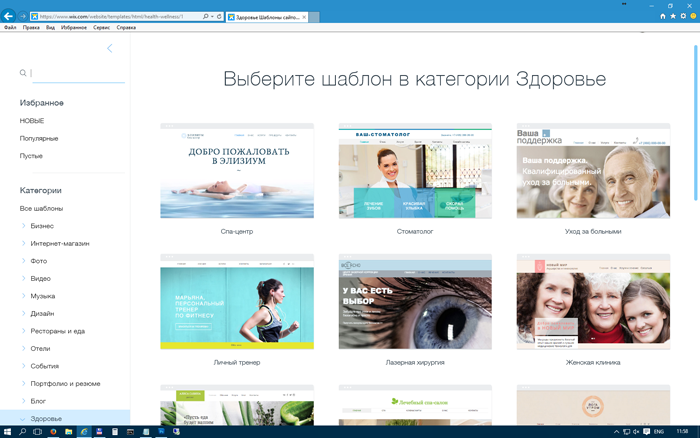Image resolution: width=700 pixels, height=438 pixels.
Task: Show hidden tray icons arrow
Action: 617,432
